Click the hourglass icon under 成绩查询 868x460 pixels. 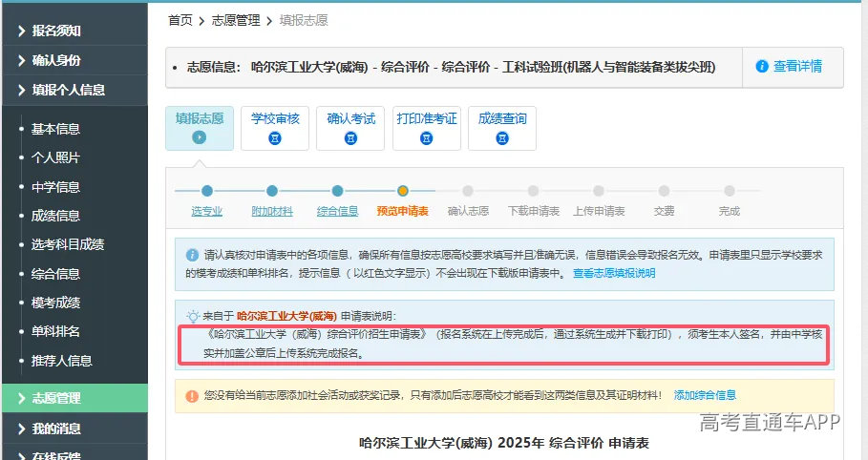pyautogui.click(x=502, y=138)
